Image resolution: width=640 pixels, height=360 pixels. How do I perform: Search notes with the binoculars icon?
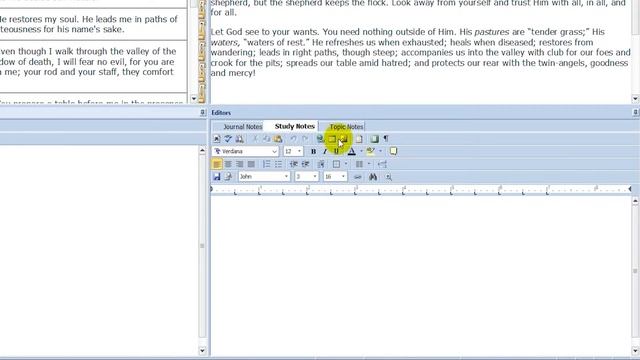pyautogui.click(x=373, y=177)
